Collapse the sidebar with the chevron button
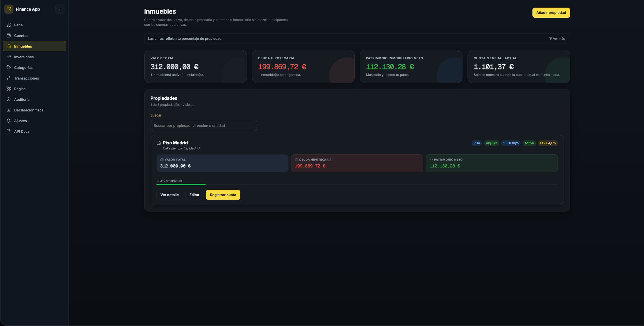This screenshot has width=644, height=326. [x=60, y=9]
